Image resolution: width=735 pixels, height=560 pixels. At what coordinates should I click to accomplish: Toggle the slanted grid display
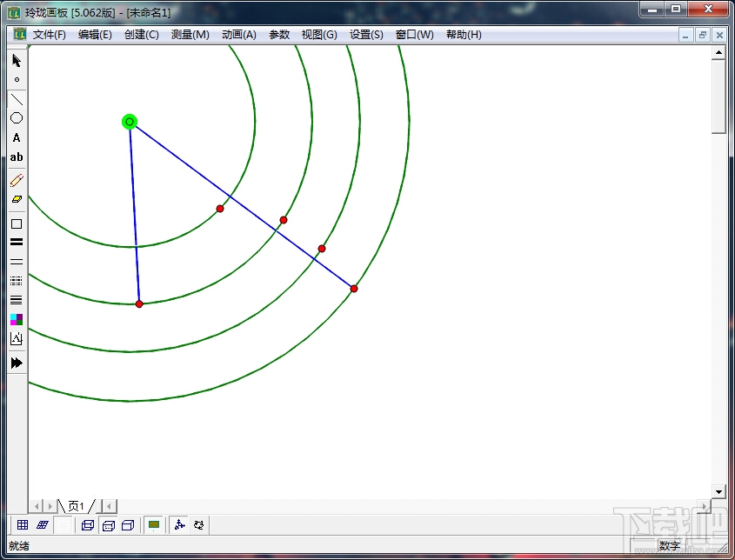42,525
